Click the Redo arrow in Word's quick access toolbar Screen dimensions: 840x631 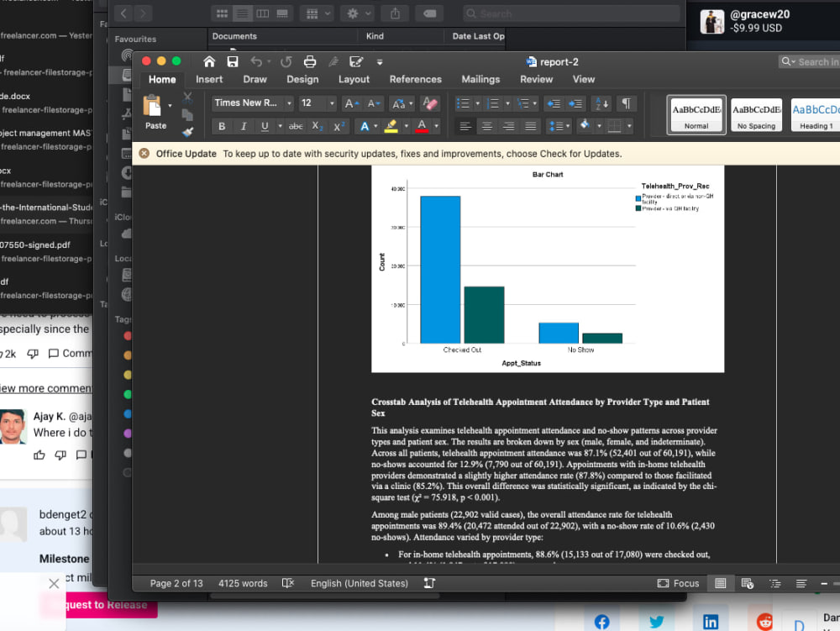coord(286,61)
